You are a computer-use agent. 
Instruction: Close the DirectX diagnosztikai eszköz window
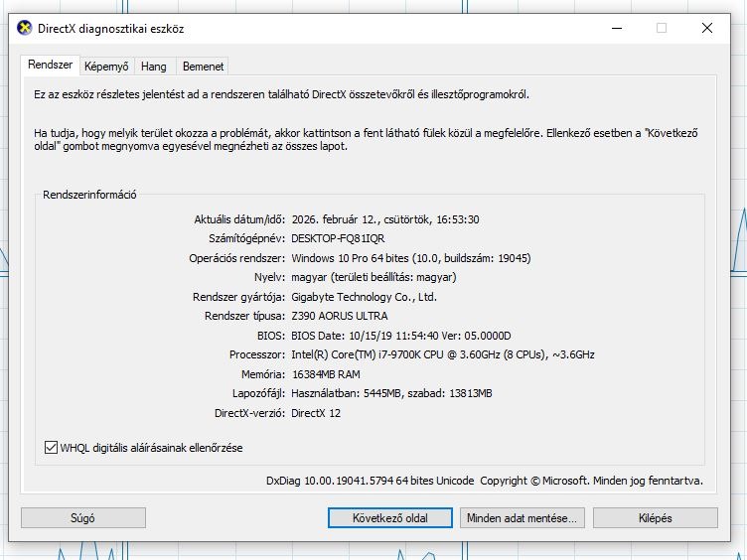point(707,28)
